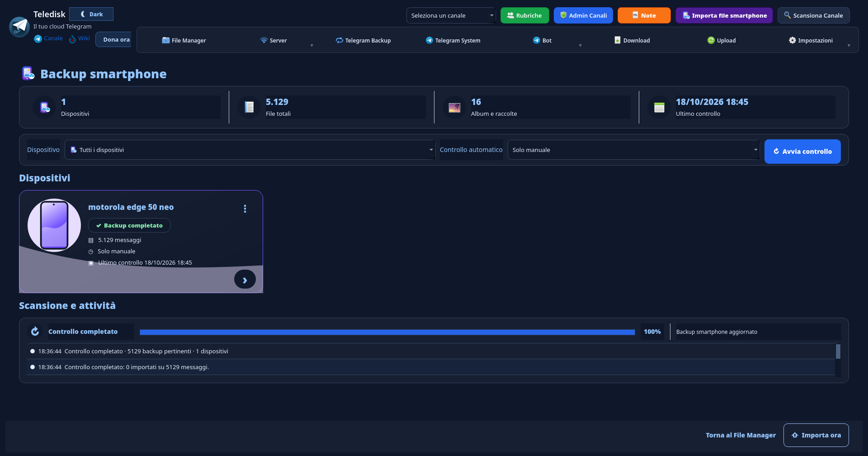Expand the Server menu arrow
This screenshot has width=868, height=456.
point(311,45)
